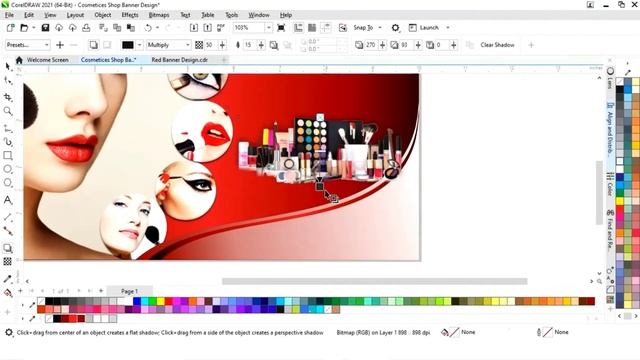
Task: Open Options gear icon
Action: pos(395,28)
